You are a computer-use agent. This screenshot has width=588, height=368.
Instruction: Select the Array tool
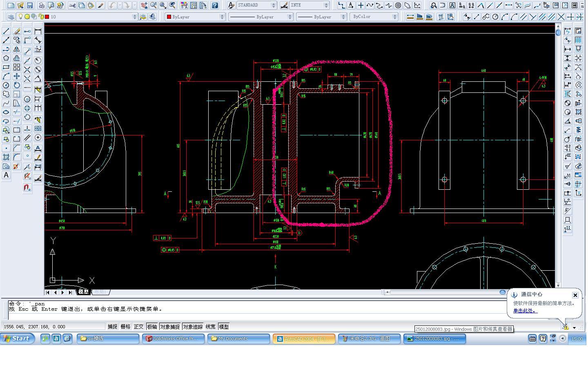17,67
